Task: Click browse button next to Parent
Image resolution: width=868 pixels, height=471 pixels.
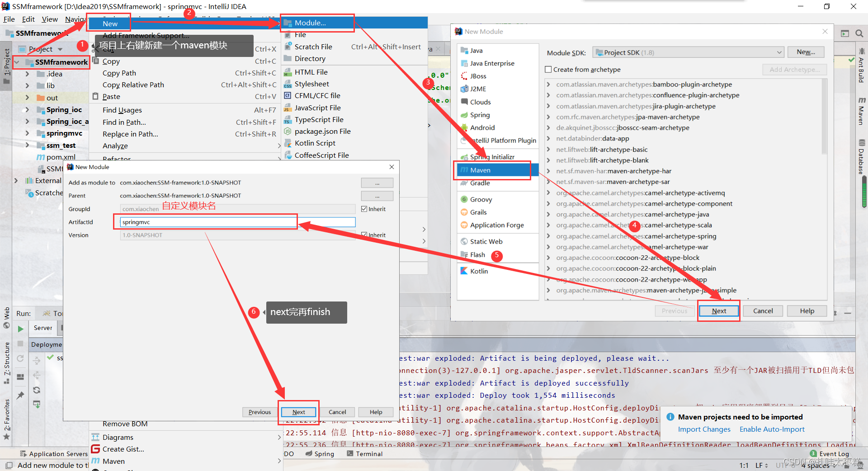Action: [377, 196]
